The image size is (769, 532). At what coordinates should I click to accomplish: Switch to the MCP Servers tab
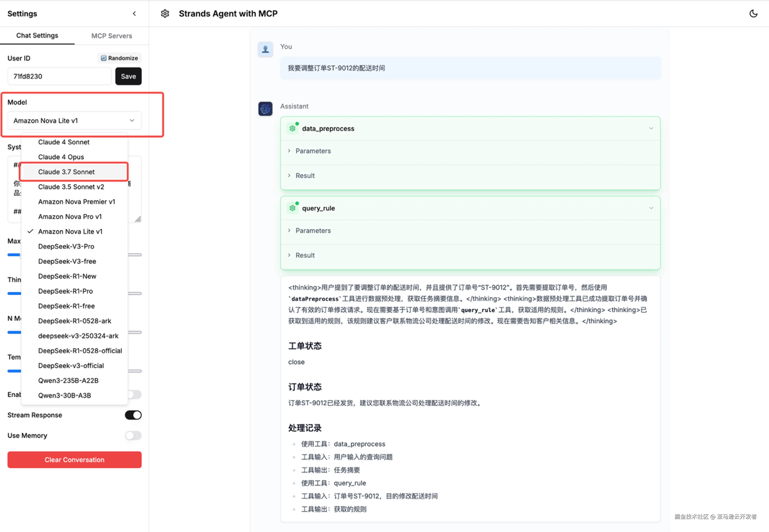pos(111,36)
